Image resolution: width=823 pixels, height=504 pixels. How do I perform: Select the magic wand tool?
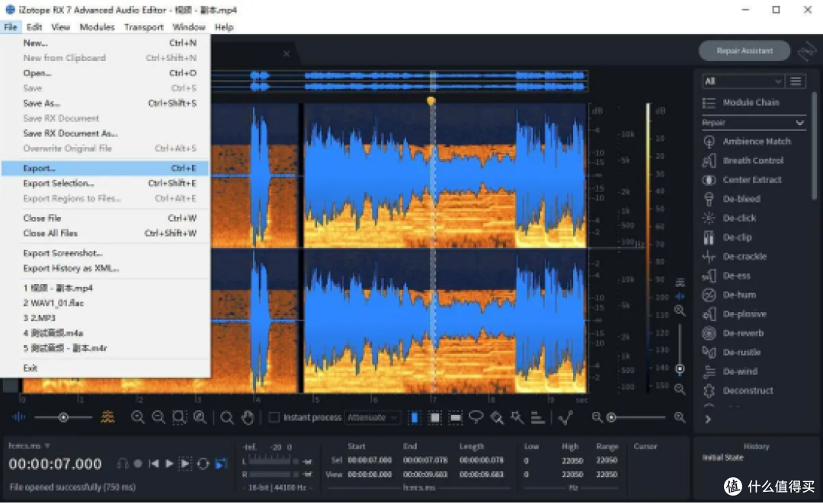coord(517,417)
